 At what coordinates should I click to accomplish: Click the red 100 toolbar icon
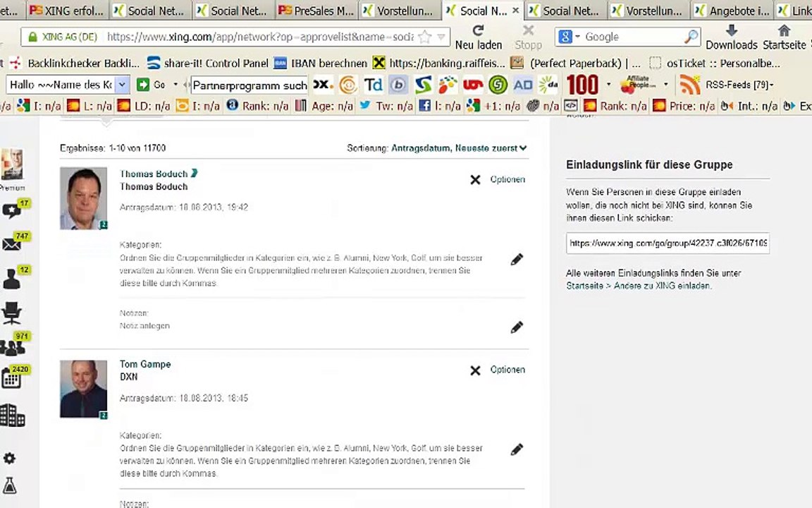coord(582,85)
